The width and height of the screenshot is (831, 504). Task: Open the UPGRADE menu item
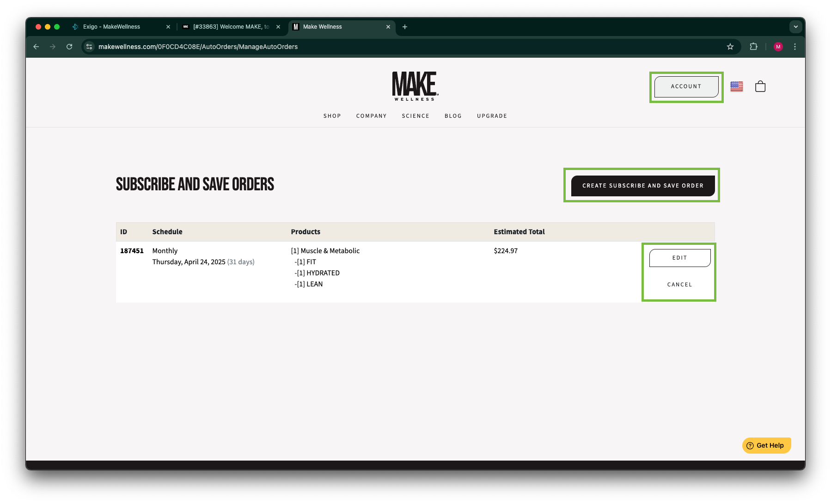492,116
